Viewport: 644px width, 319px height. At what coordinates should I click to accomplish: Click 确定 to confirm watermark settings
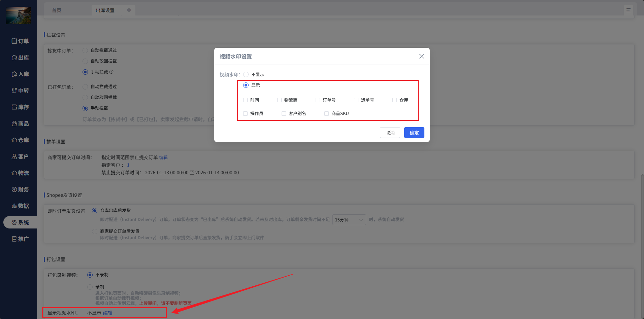point(414,133)
